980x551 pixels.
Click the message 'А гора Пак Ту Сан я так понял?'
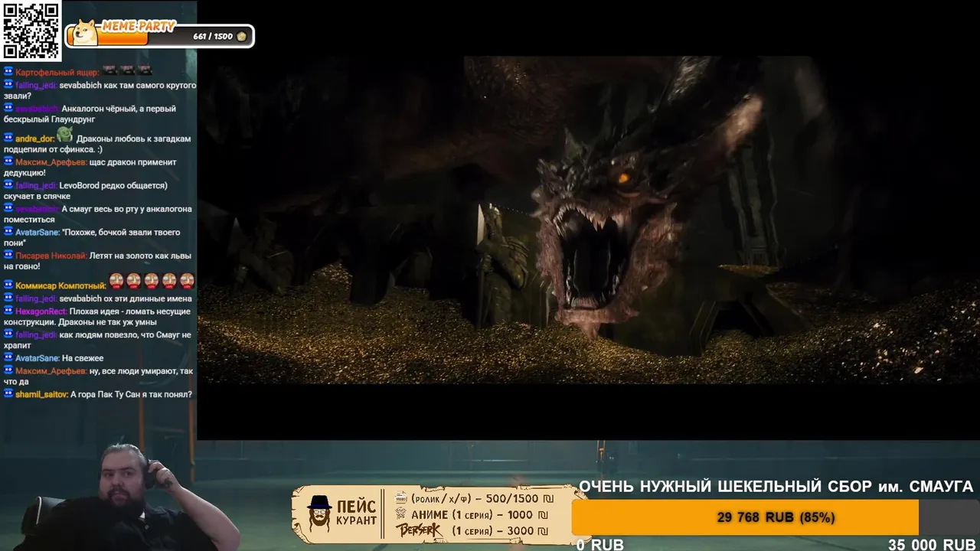pyautogui.click(x=131, y=395)
